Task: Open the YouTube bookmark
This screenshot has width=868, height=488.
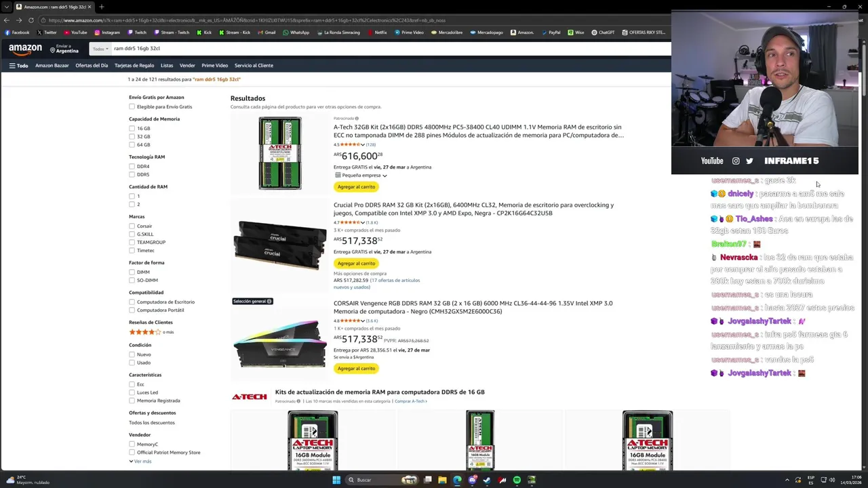Action: [75, 33]
